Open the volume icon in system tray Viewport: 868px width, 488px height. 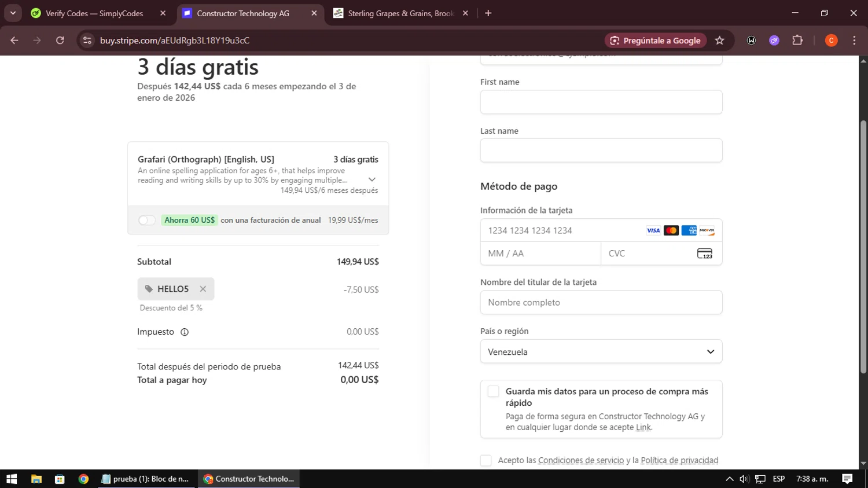tap(744, 479)
